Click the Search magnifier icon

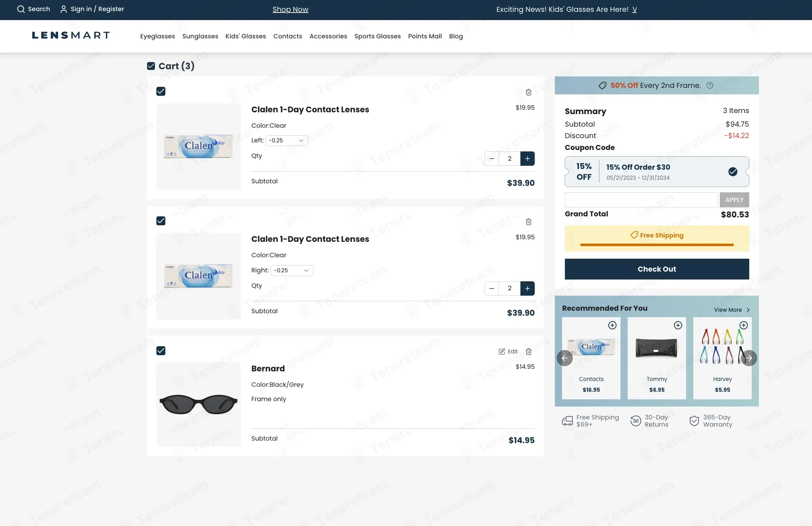[21, 9]
